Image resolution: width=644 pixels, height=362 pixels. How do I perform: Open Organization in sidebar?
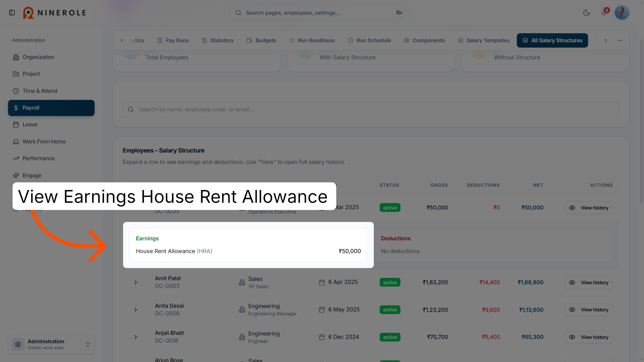[x=51, y=57]
